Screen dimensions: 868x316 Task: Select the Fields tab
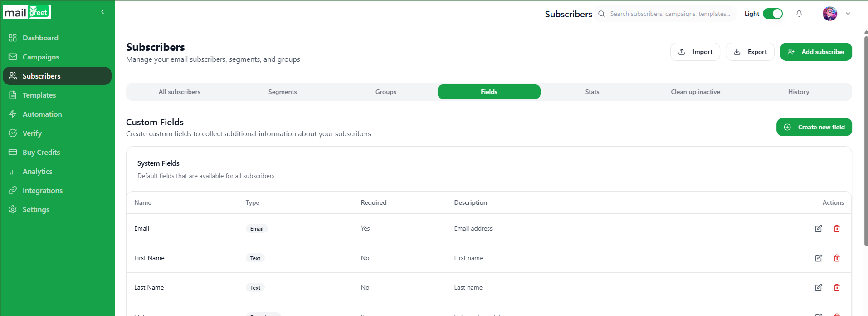(x=489, y=92)
